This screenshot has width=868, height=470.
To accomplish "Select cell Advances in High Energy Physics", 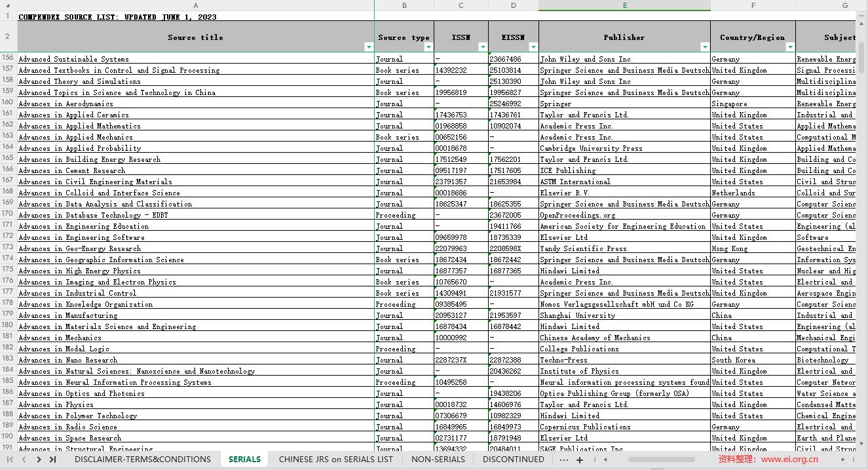I will tap(196, 271).
